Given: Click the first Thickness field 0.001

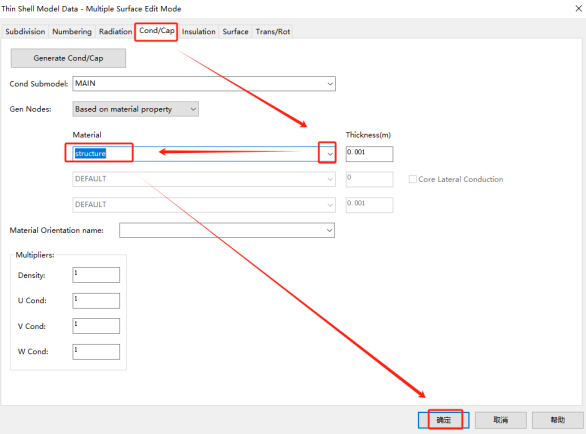Looking at the screenshot, I should pos(369,154).
